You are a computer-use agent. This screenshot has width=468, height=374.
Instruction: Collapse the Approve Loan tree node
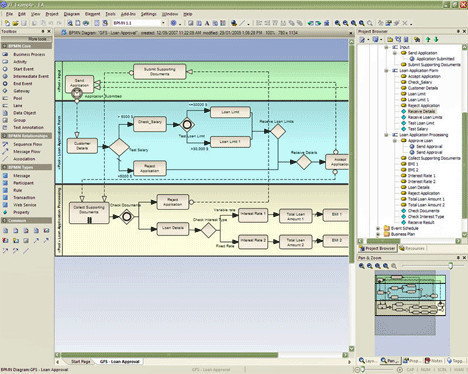click(x=395, y=141)
